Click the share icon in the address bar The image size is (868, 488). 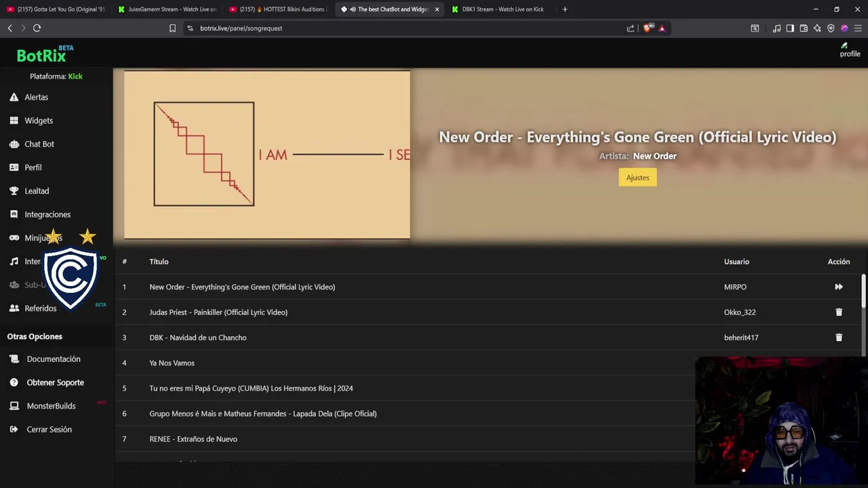[631, 28]
